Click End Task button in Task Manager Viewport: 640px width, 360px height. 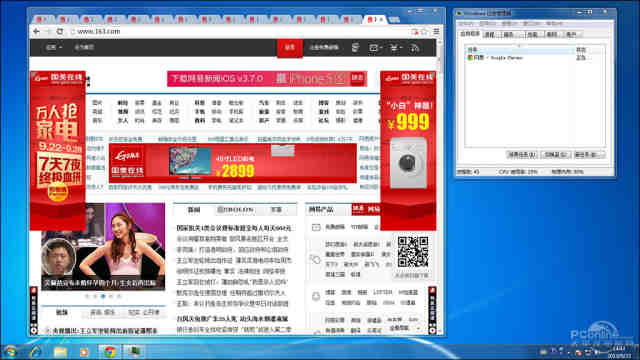point(521,155)
